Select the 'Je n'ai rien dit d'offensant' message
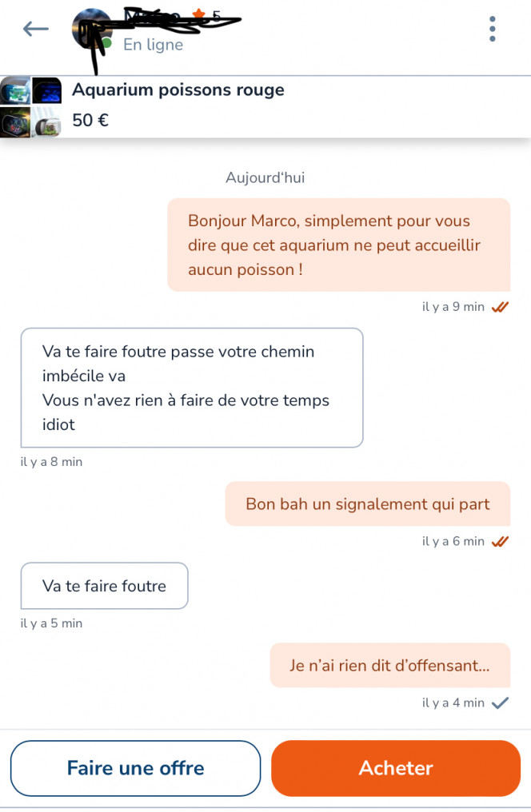Screen dimensions: 531x812 tap(390, 666)
